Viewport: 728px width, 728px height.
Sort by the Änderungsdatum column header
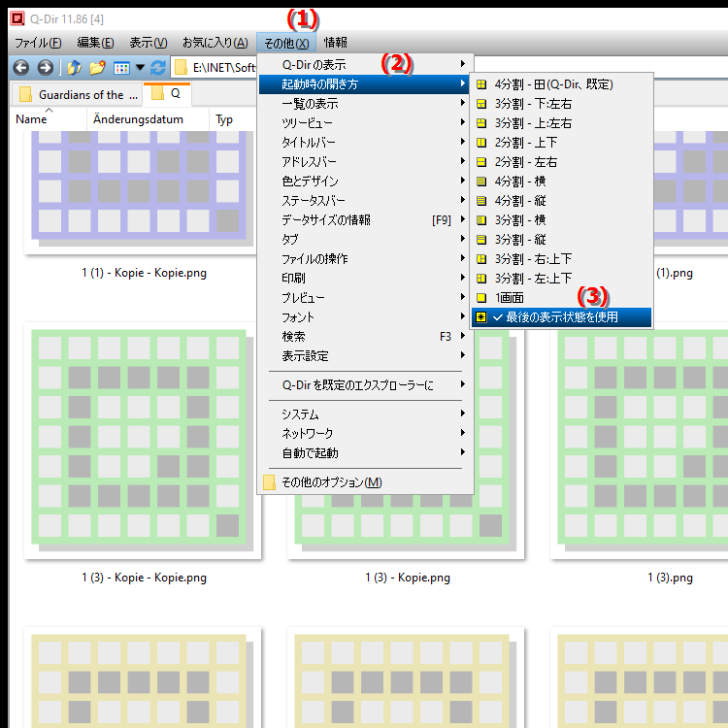149,119
